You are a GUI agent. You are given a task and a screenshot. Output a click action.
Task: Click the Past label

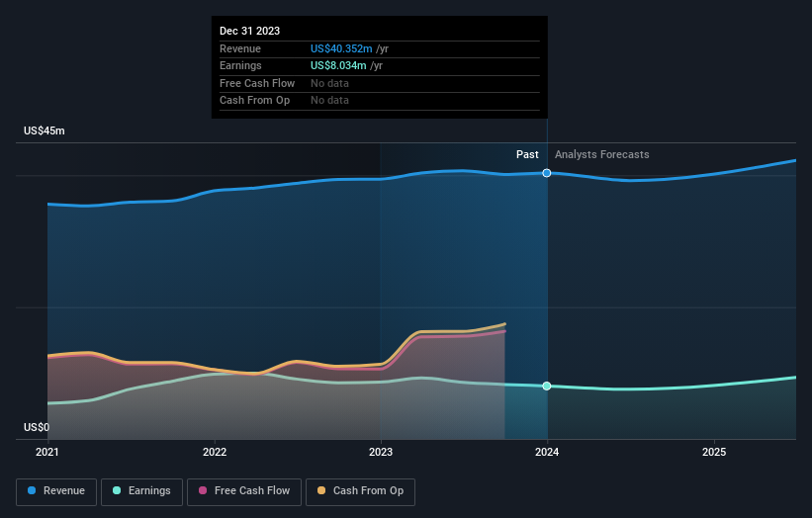527,155
